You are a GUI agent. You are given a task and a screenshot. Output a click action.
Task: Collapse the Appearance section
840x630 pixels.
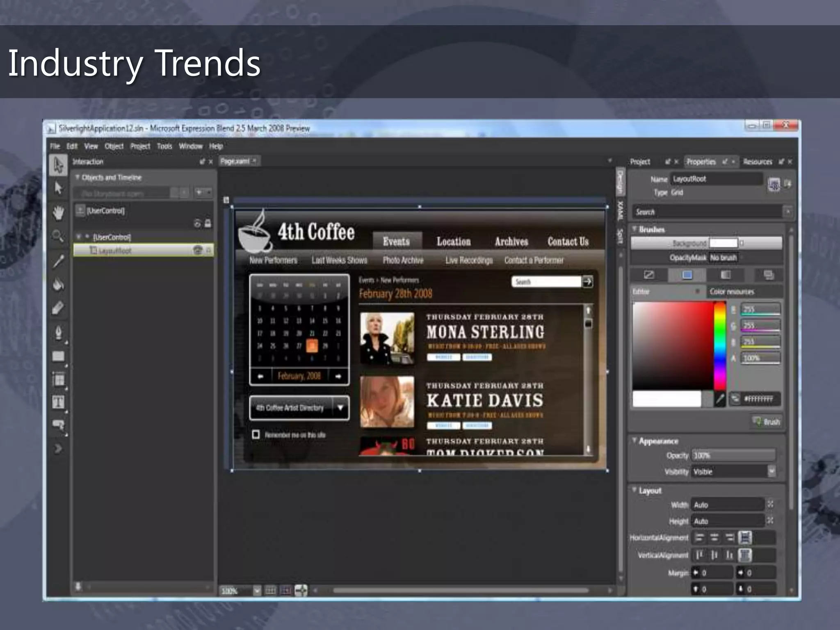click(x=635, y=440)
